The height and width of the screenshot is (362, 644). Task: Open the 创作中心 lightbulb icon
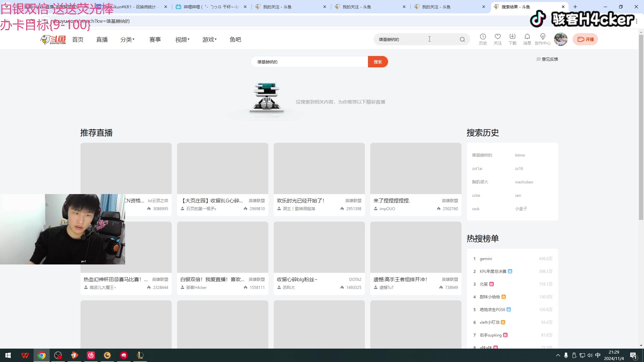[x=543, y=39]
